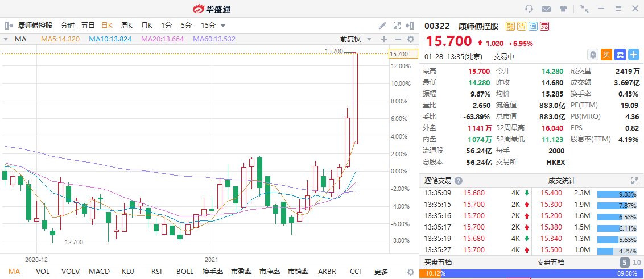Switch to 15分 fifteen-minute chart
The width and height of the screenshot is (644, 279).
coord(208,26)
